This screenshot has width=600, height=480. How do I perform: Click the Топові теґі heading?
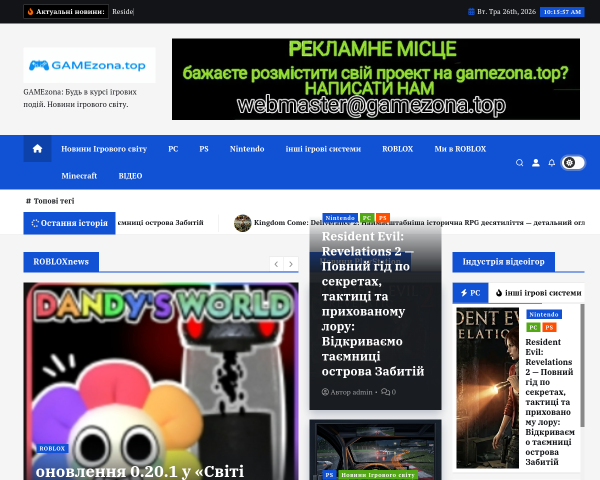coord(50,201)
